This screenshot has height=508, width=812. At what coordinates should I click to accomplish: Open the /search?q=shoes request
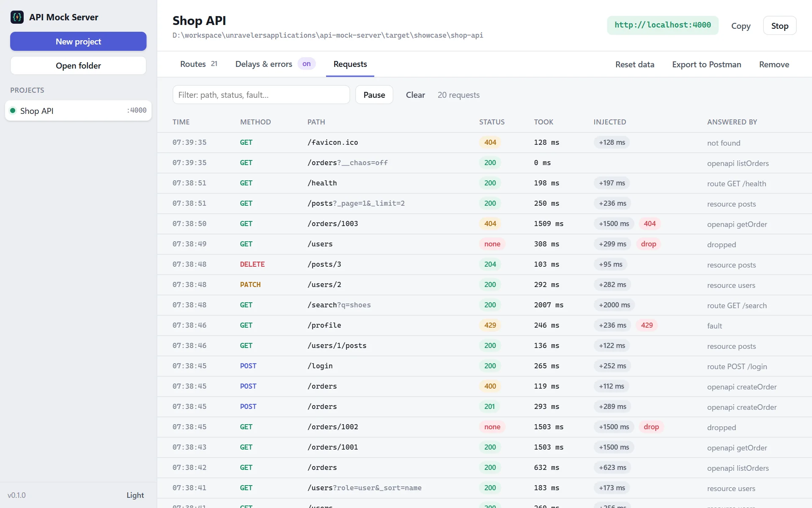pyautogui.click(x=484, y=305)
